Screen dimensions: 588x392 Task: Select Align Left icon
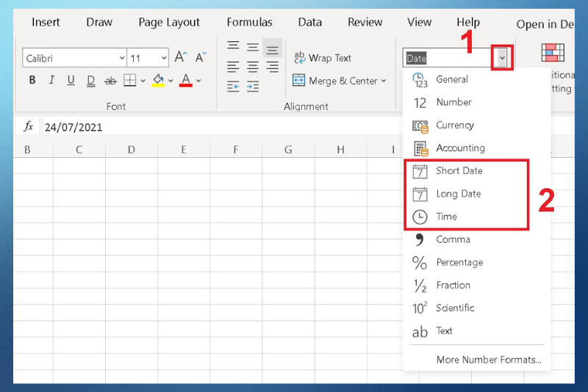point(233,67)
